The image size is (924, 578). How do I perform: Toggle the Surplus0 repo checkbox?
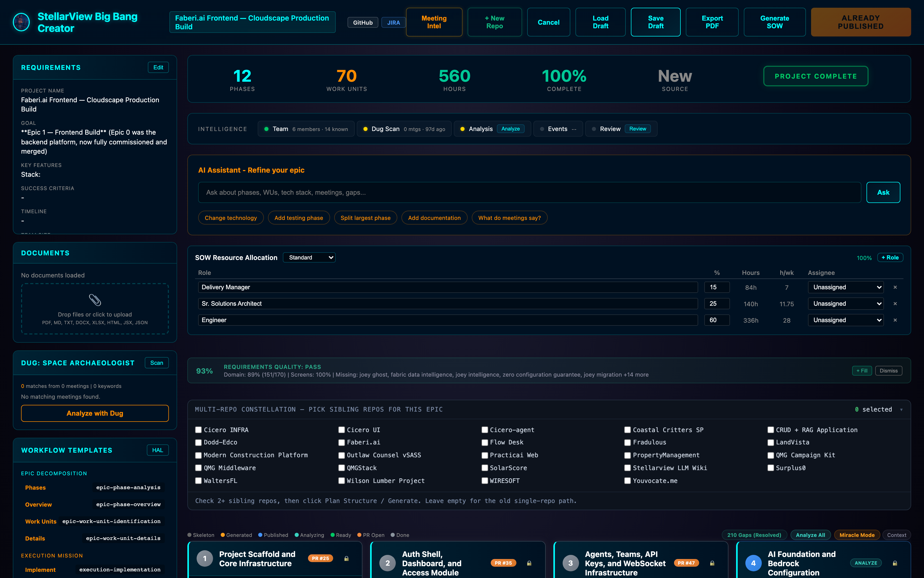click(x=771, y=468)
